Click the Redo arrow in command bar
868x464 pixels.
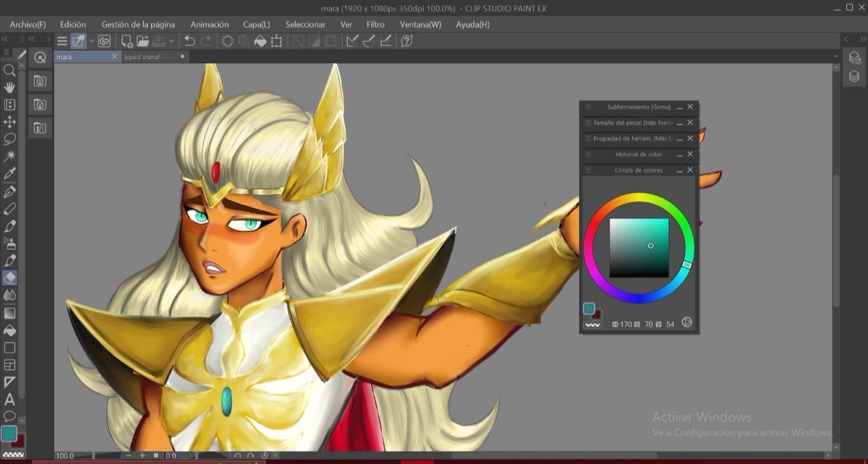pyautogui.click(x=206, y=41)
